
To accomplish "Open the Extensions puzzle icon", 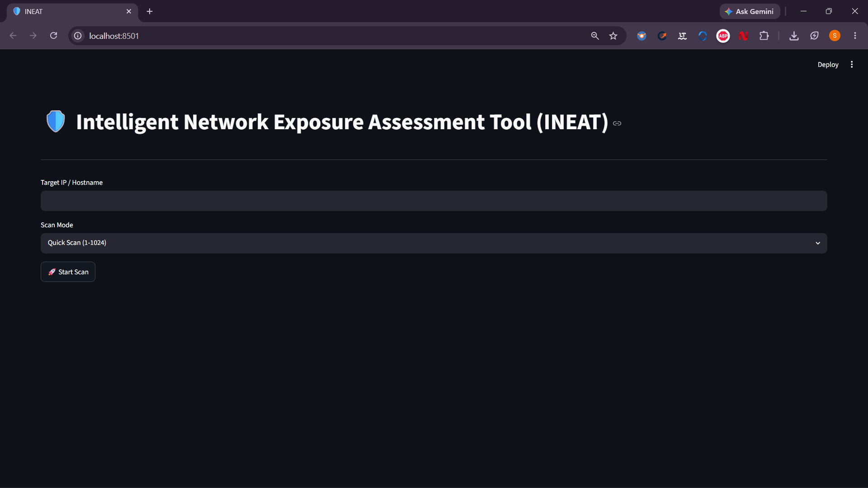I will tap(764, 36).
